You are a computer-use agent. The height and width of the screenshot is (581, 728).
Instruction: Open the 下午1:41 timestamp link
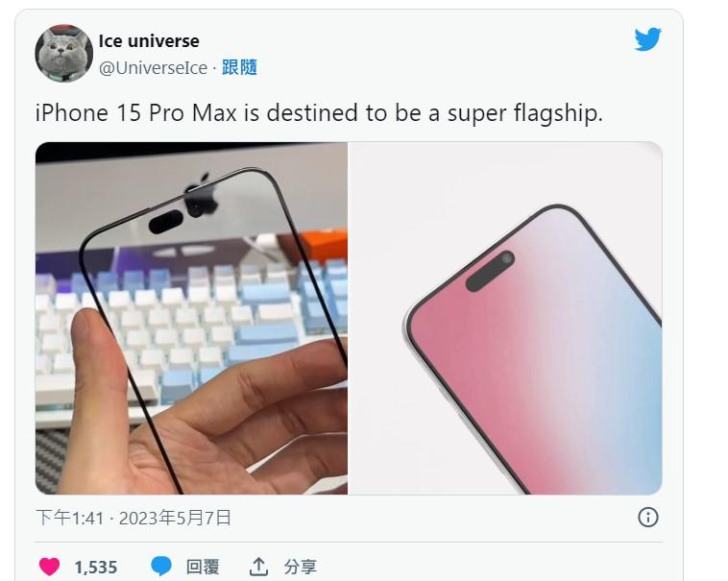(70, 518)
